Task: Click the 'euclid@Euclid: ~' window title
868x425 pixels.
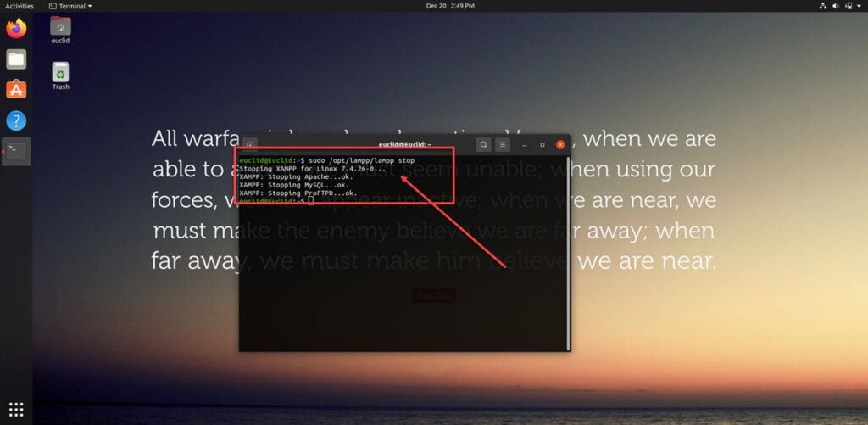Action: [x=405, y=144]
